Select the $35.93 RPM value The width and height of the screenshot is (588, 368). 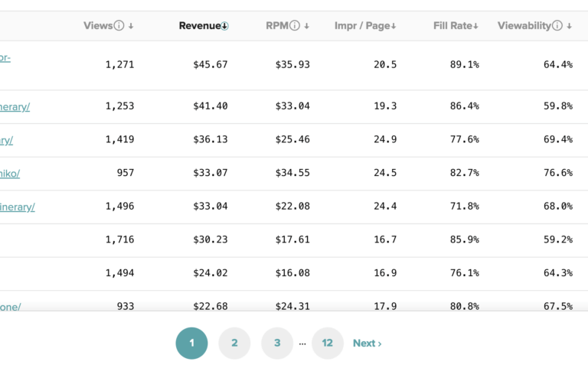[292, 64]
